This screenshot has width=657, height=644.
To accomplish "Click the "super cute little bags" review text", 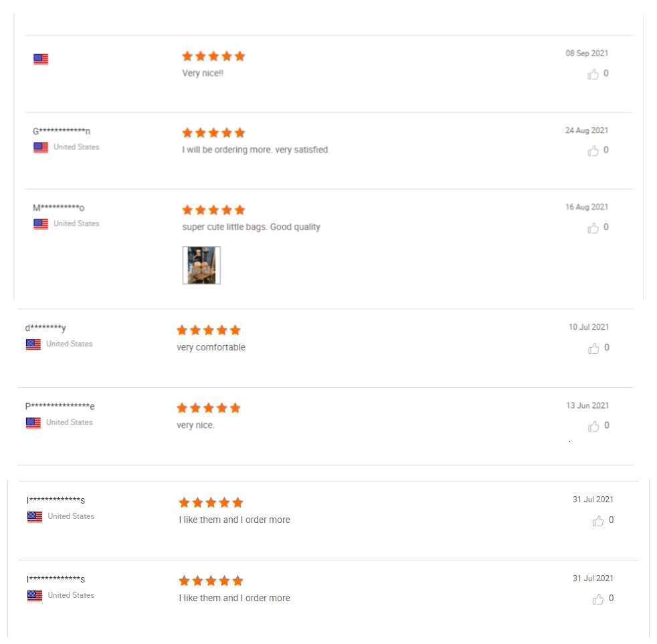I will [x=251, y=227].
